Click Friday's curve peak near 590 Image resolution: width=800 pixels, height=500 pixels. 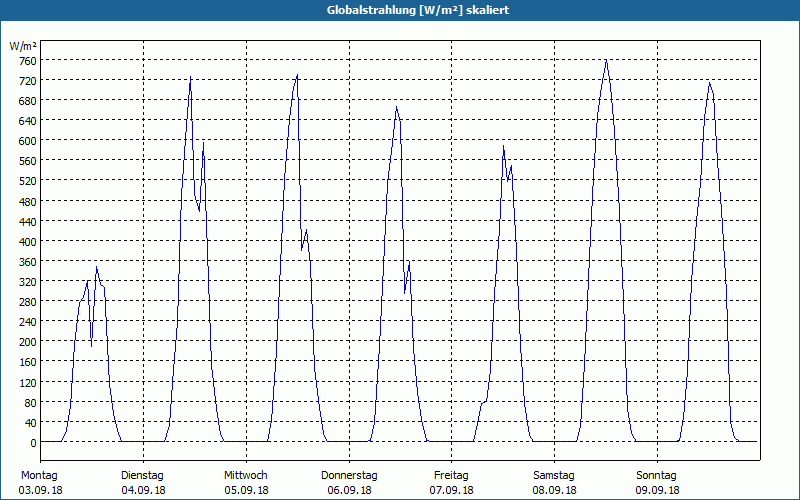(503, 146)
